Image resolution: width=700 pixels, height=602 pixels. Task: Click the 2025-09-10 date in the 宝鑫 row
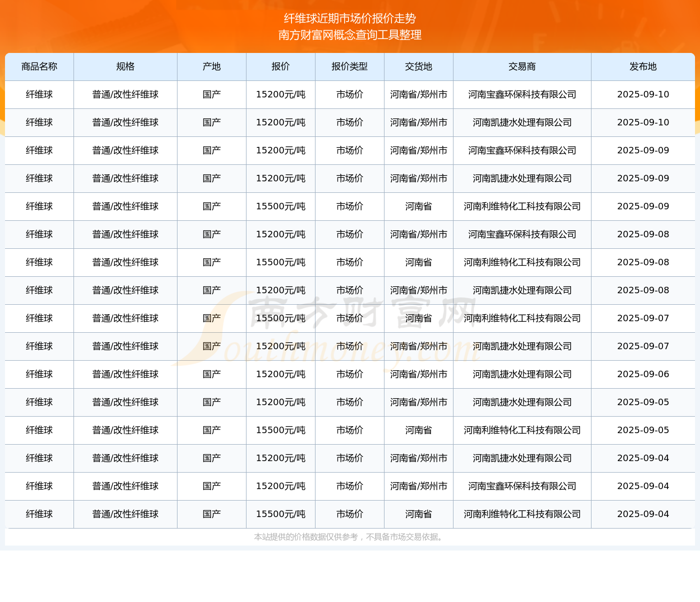[643, 94]
